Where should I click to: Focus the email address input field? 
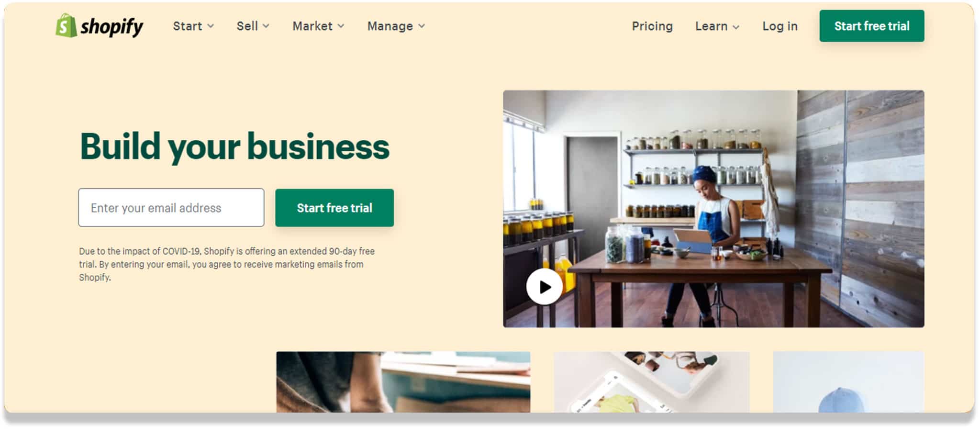[171, 208]
